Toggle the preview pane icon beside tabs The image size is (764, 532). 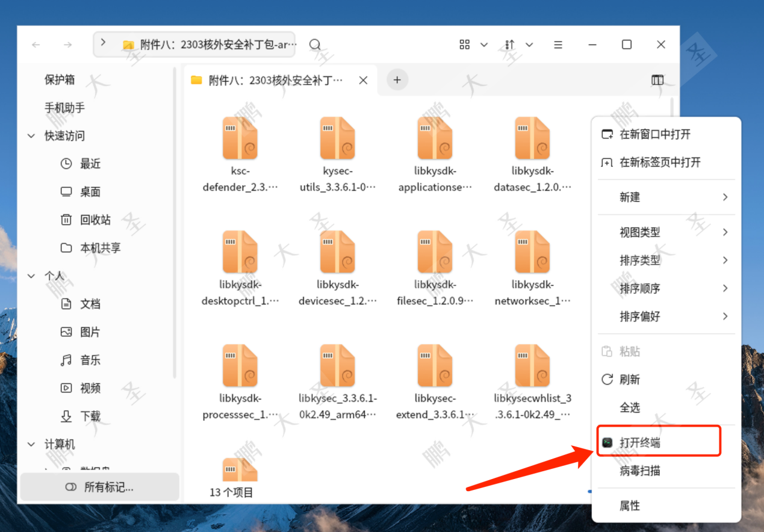(x=657, y=80)
